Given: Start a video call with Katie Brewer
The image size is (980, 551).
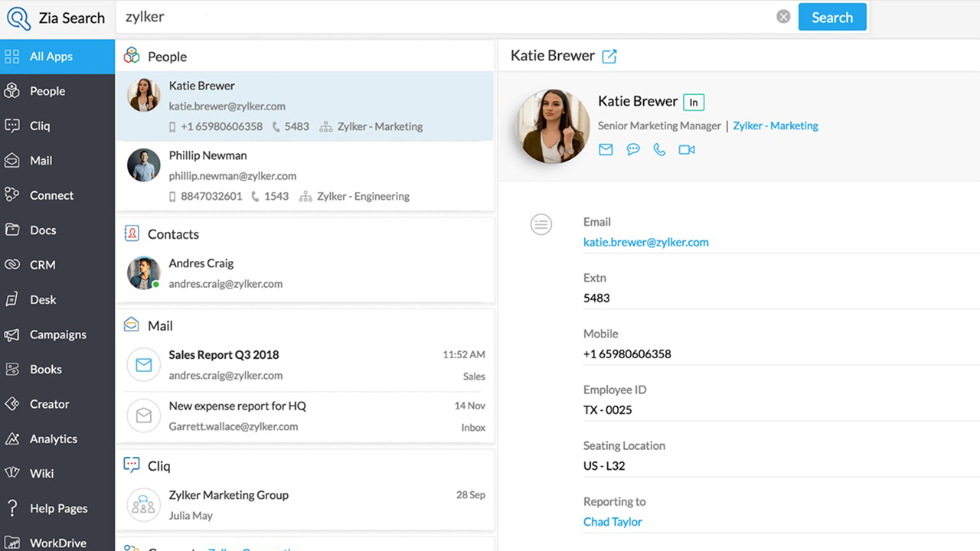Looking at the screenshot, I should coord(687,150).
